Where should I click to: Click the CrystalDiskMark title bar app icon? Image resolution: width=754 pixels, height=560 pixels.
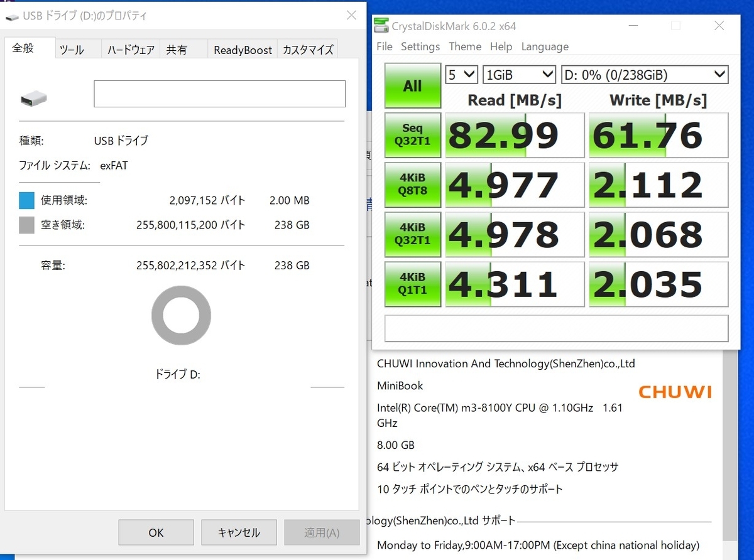[381, 26]
